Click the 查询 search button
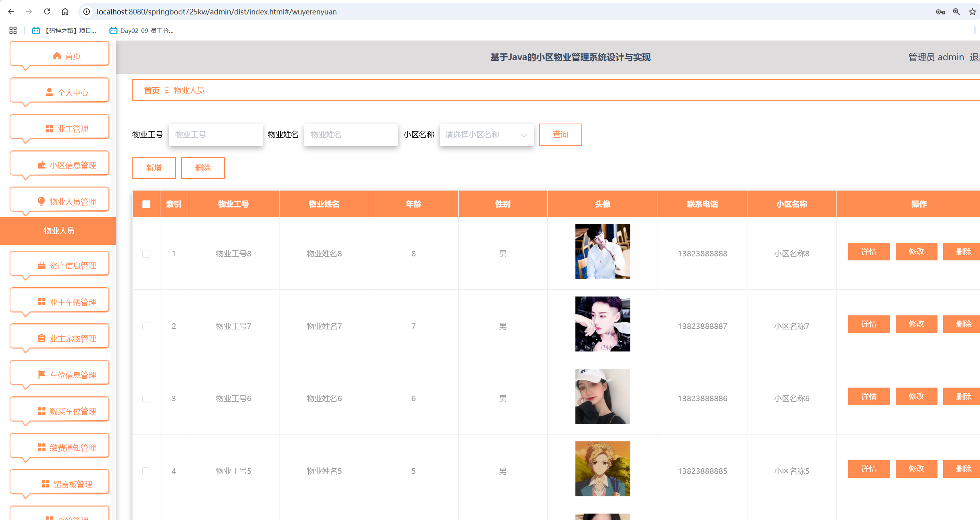Image resolution: width=980 pixels, height=520 pixels. point(560,135)
